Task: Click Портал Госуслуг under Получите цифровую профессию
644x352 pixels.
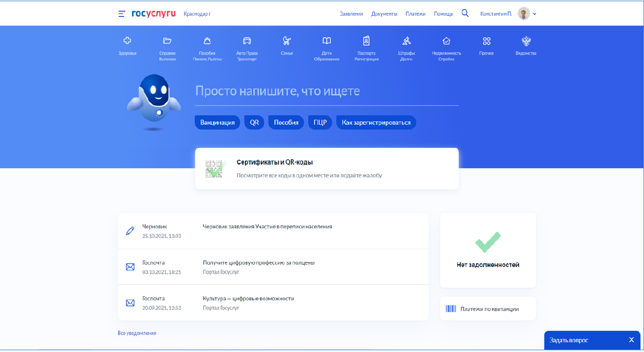Action: pos(221,272)
